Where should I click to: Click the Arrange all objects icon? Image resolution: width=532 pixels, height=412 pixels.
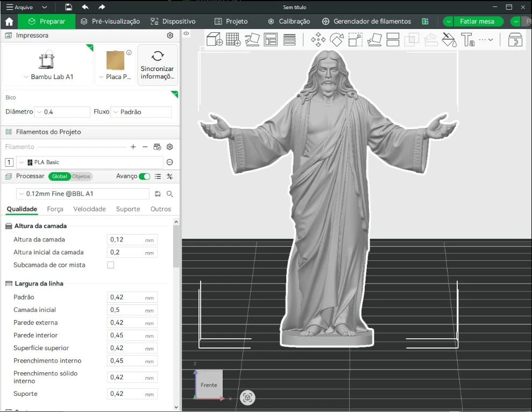[x=271, y=39]
